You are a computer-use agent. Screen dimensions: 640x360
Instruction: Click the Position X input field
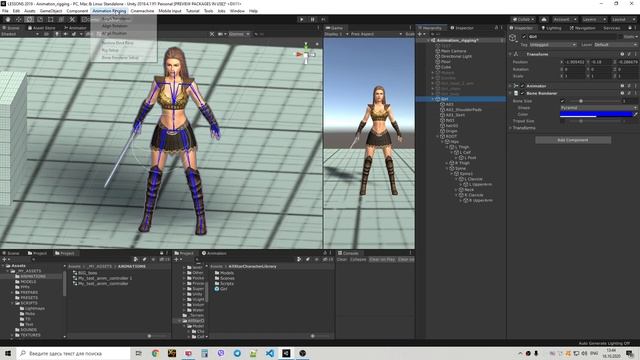pos(575,62)
